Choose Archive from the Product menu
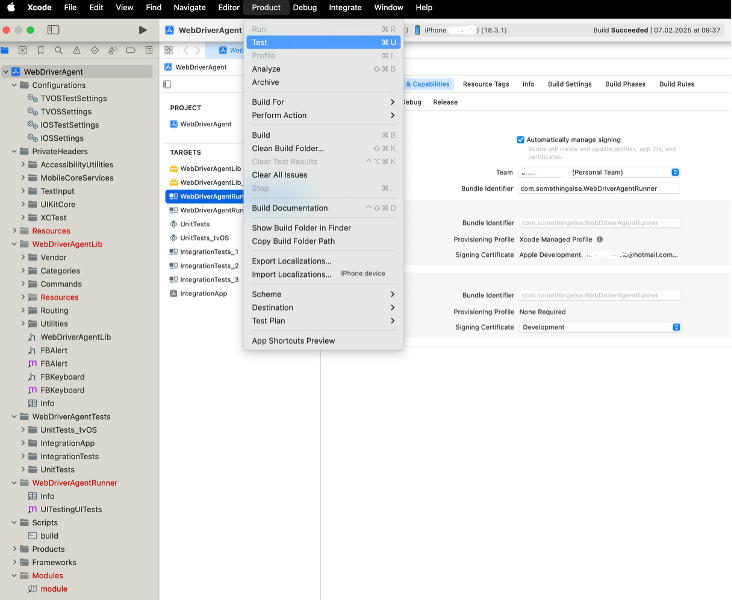The height and width of the screenshot is (600, 732). pyautogui.click(x=323, y=82)
